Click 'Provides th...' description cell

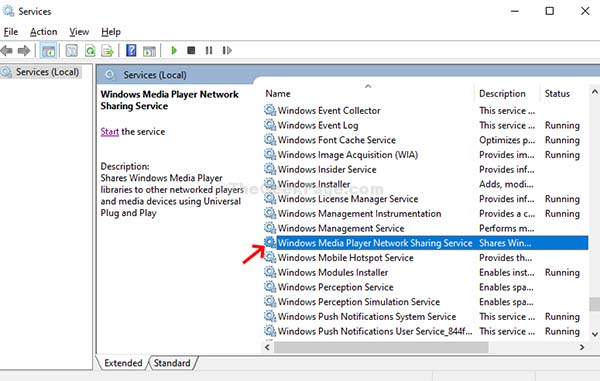(x=505, y=258)
